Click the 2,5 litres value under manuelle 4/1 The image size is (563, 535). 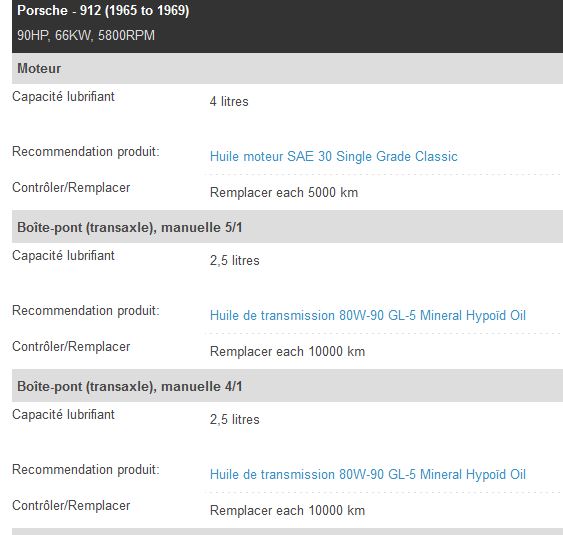[234, 419]
